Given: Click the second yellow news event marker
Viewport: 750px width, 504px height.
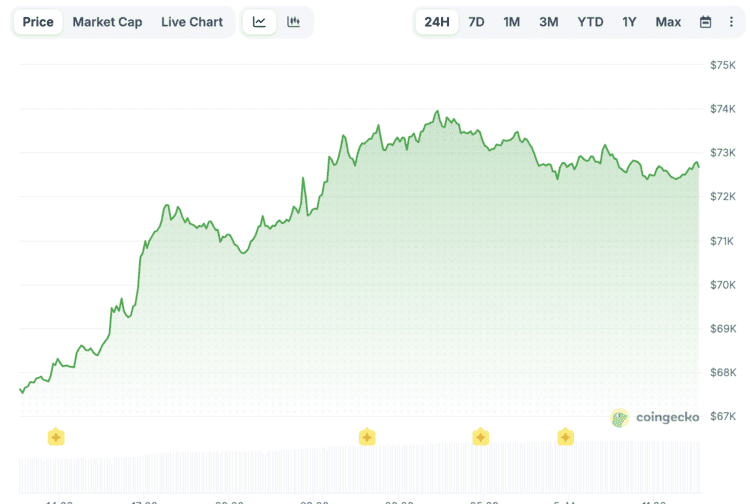Looking at the screenshot, I should pyautogui.click(x=367, y=437).
